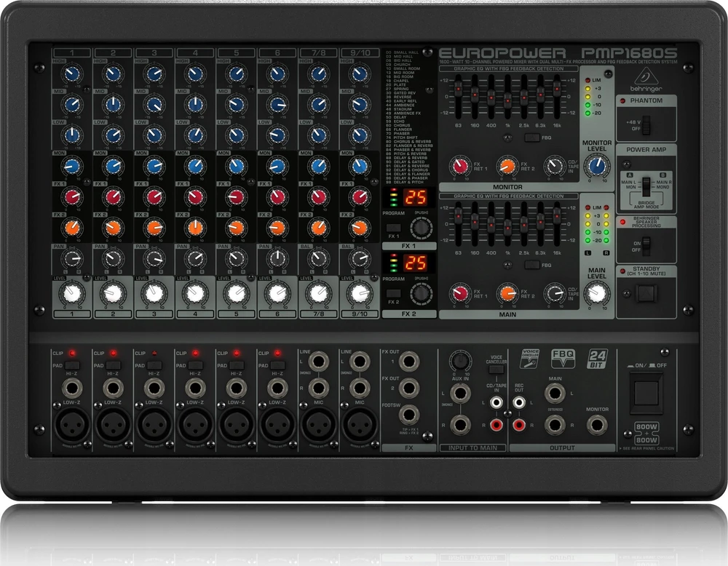Screen dimensions: 728x566
Task: Click the FX 2 mute button
Action: point(394,293)
